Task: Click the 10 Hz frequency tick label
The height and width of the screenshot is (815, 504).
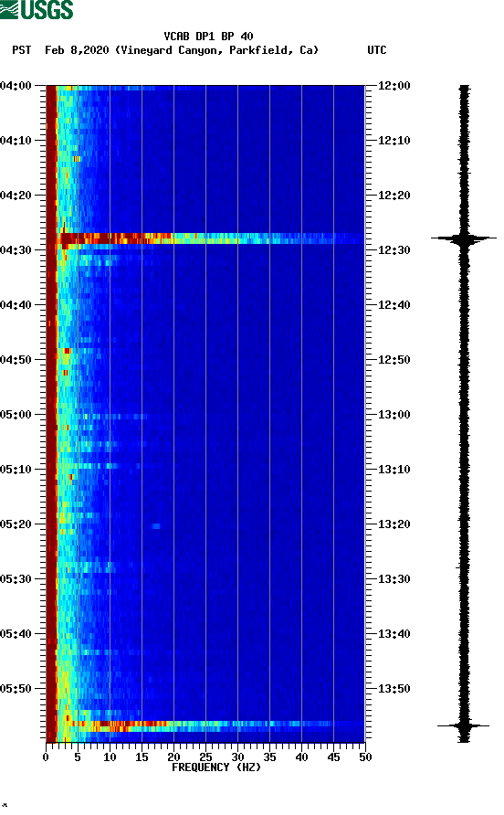Action: click(x=110, y=757)
